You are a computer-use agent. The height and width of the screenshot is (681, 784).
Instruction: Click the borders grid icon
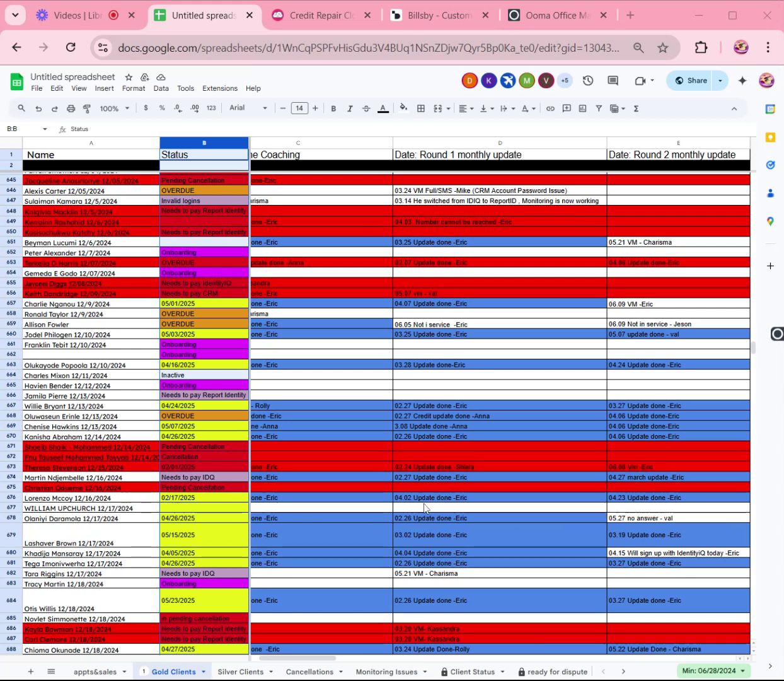point(421,108)
